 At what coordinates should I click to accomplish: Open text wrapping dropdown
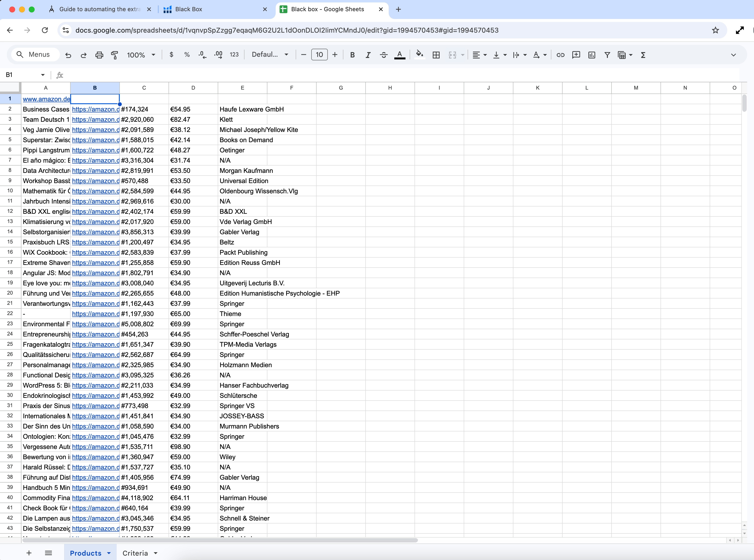520,55
